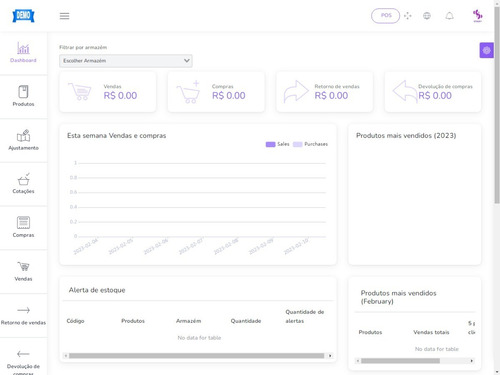Open Vendas in sidebar
Viewport: 500px width, 375px height.
tap(23, 271)
